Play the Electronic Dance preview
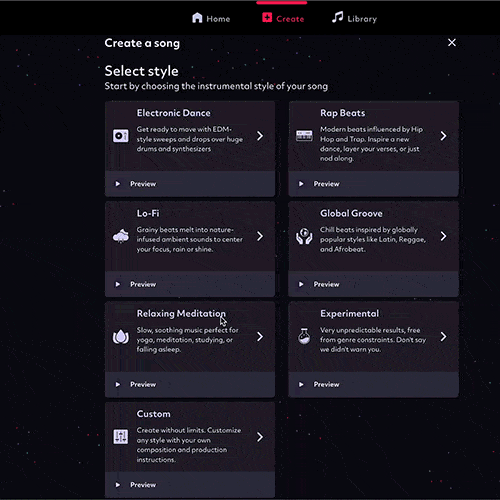 point(136,184)
